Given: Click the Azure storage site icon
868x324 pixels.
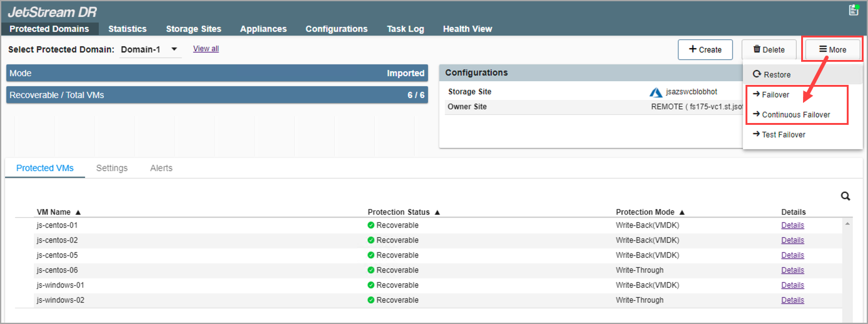Looking at the screenshot, I should tap(656, 92).
